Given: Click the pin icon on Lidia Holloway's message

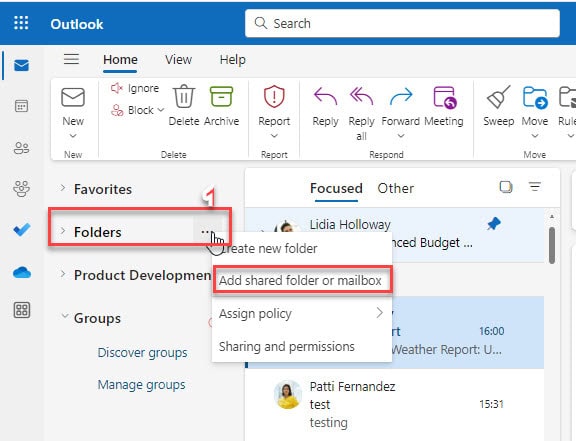Looking at the screenshot, I should tap(493, 223).
